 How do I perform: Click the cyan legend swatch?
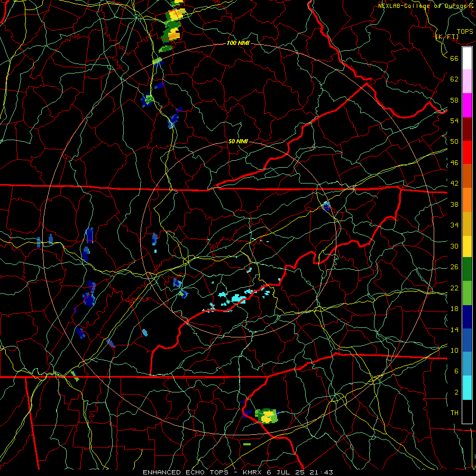point(467,388)
